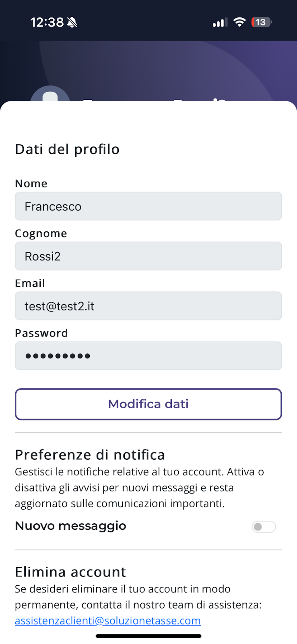Open the assistenzaclienti@soluzionetasse.com email link
This screenshot has width=297, height=644.
coord(108,621)
